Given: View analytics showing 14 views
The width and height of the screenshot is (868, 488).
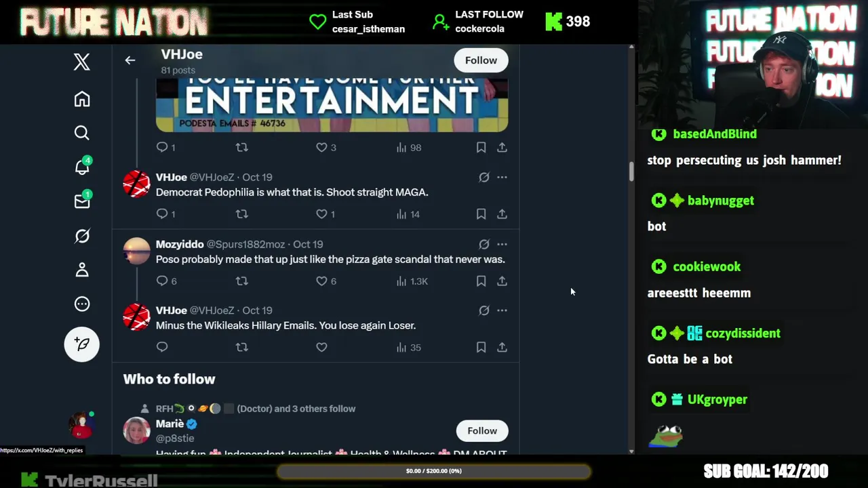Looking at the screenshot, I should (x=408, y=213).
